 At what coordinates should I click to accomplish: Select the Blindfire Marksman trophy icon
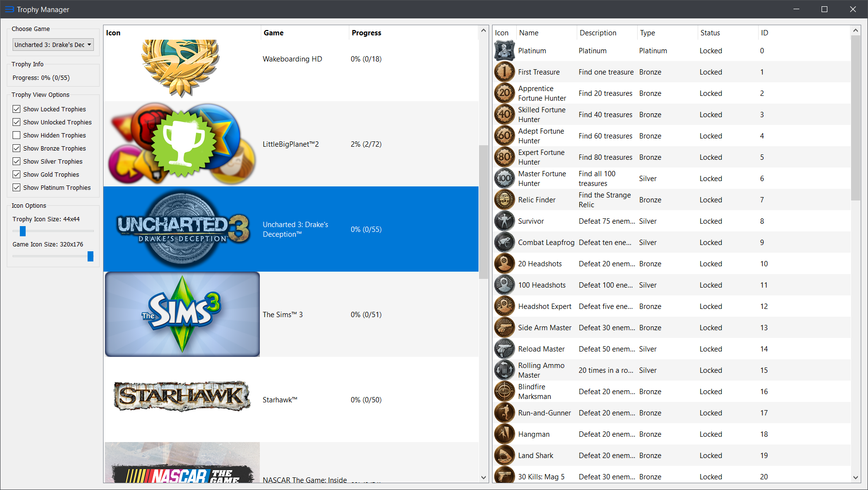[504, 392]
